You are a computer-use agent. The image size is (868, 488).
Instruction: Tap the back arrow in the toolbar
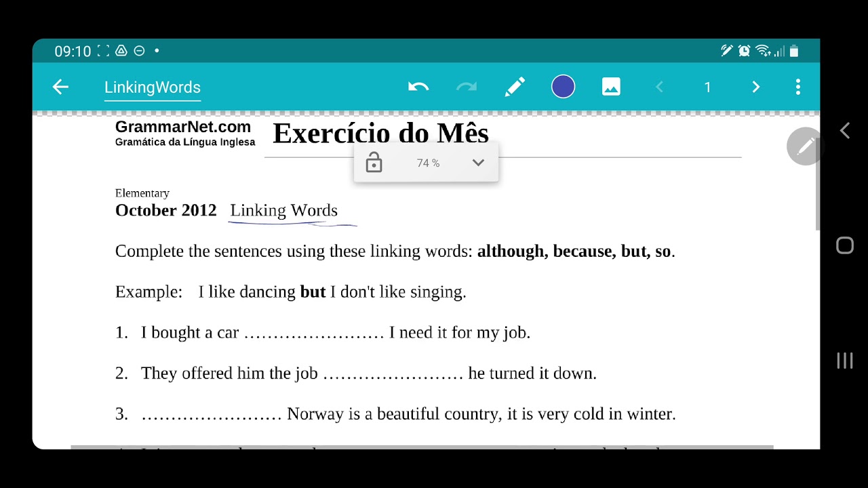60,87
